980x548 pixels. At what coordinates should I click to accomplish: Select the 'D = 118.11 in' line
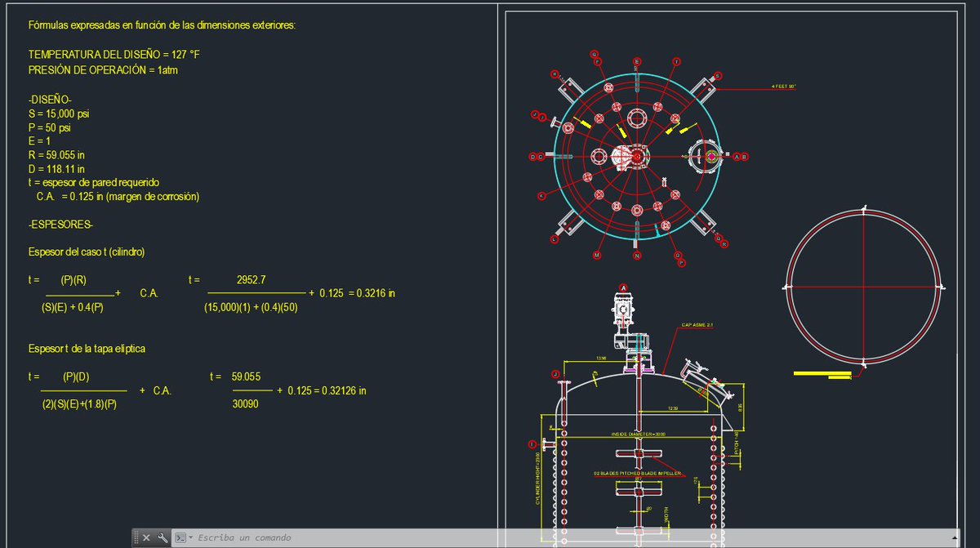[x=56, y=169]
